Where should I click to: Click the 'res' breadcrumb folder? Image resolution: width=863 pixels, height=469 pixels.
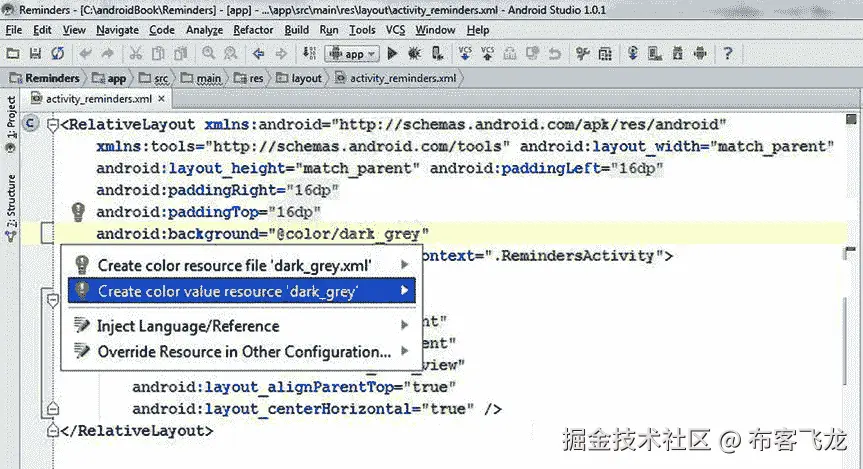pyautogui.click(x=249, y=78)
